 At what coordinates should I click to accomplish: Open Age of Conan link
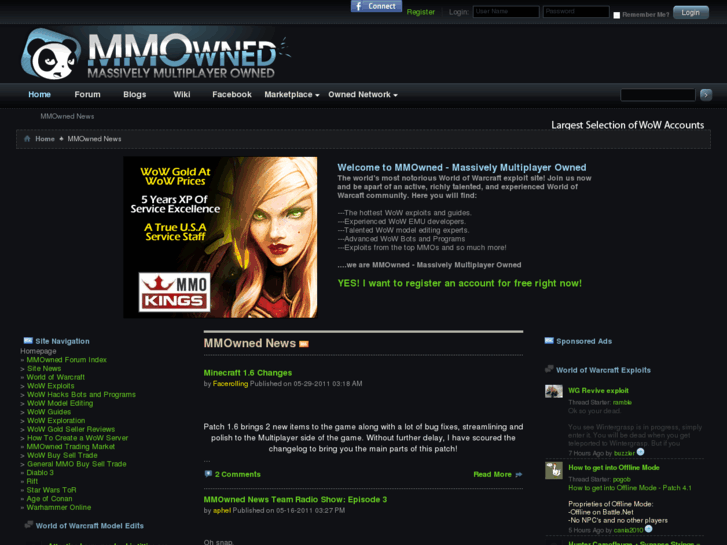click(x=49, y=499)
